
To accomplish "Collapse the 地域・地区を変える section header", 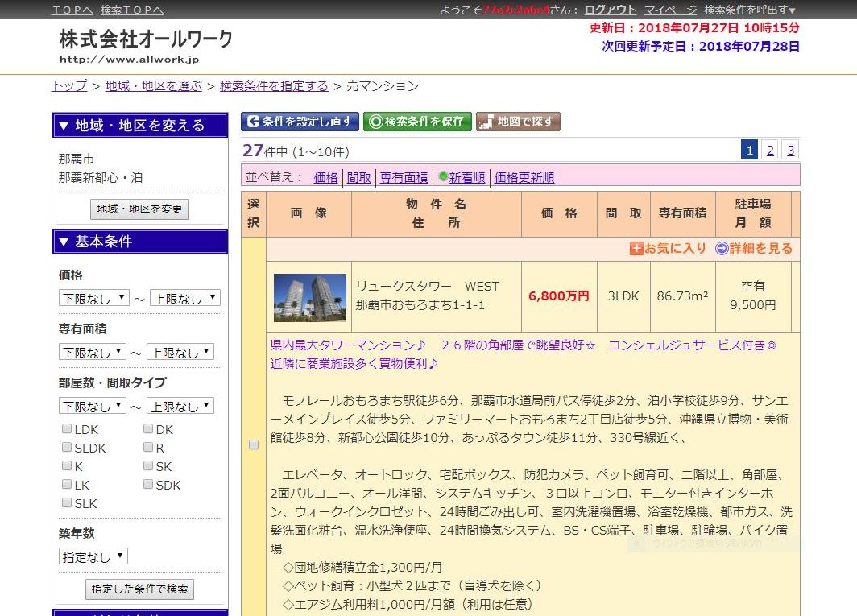I will coord(140,126).
